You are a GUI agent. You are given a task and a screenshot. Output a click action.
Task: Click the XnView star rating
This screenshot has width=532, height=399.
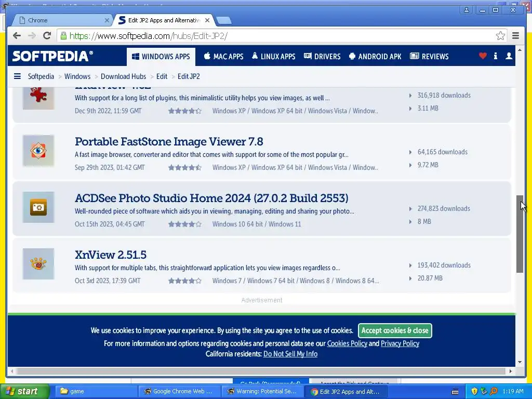pyautogui.click(x=185, y=281)
